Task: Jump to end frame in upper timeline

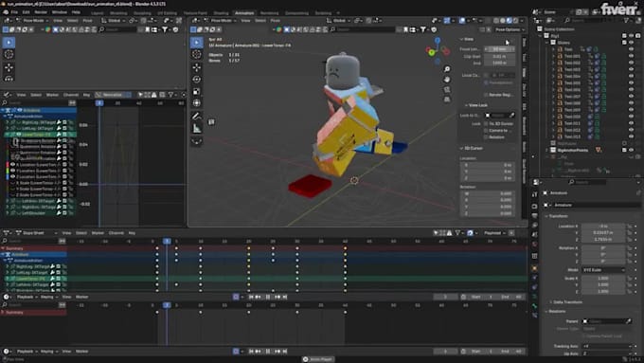Action: [285, 297]
